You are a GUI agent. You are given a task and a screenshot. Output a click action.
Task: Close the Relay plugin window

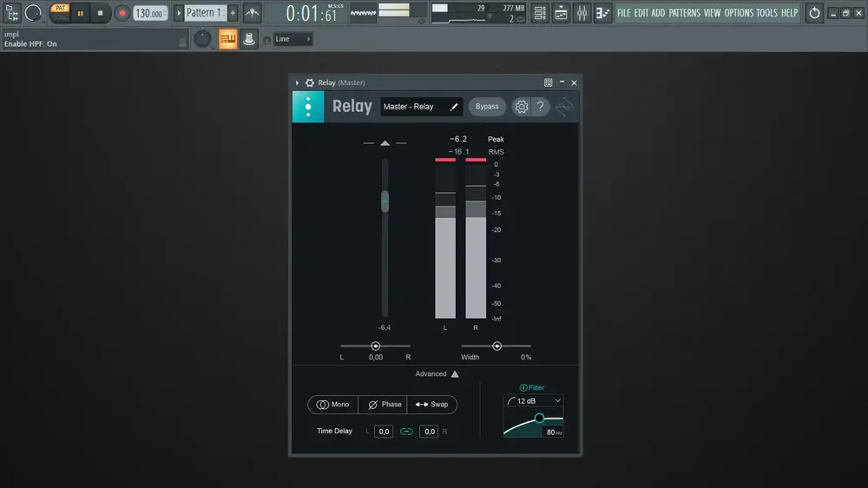[574, 82]
